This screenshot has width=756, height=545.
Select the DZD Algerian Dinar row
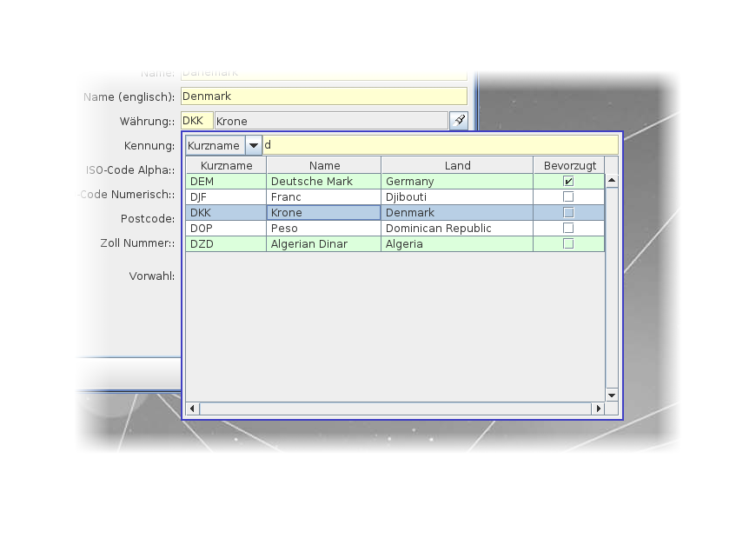tap(323, 244)
